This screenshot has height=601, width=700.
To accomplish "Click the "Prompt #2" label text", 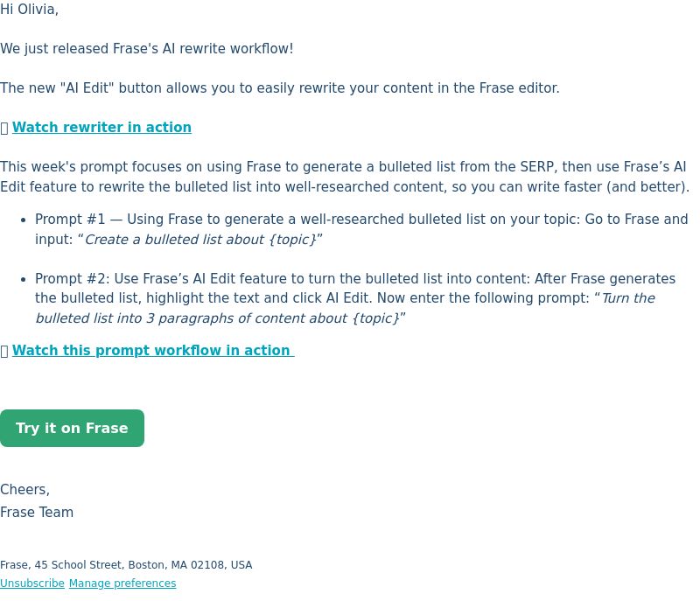I will tap(72, 279).
